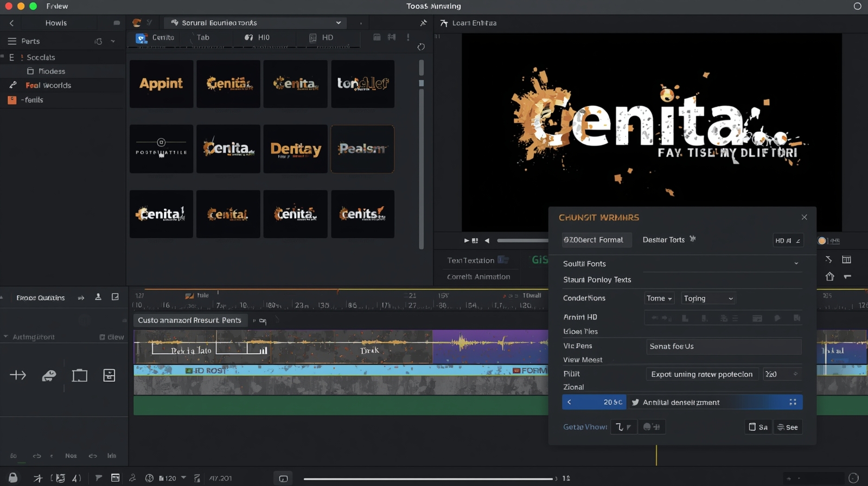Click the zoom slider in the bottom bar
The image size is (868, 486).
click(430, 478)
